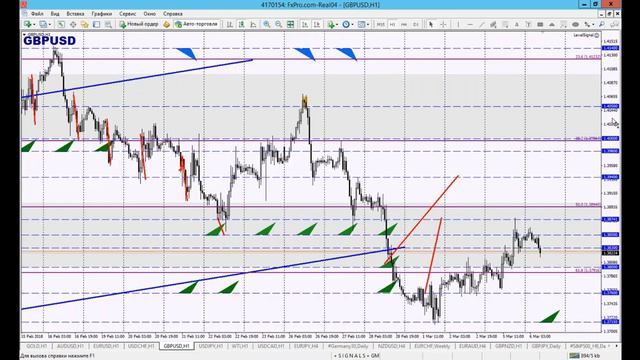The width and height of the screenshot is (640, 360).
Task: Toggle the chart auto-scroll icon
Action: (x=304, y=24)
